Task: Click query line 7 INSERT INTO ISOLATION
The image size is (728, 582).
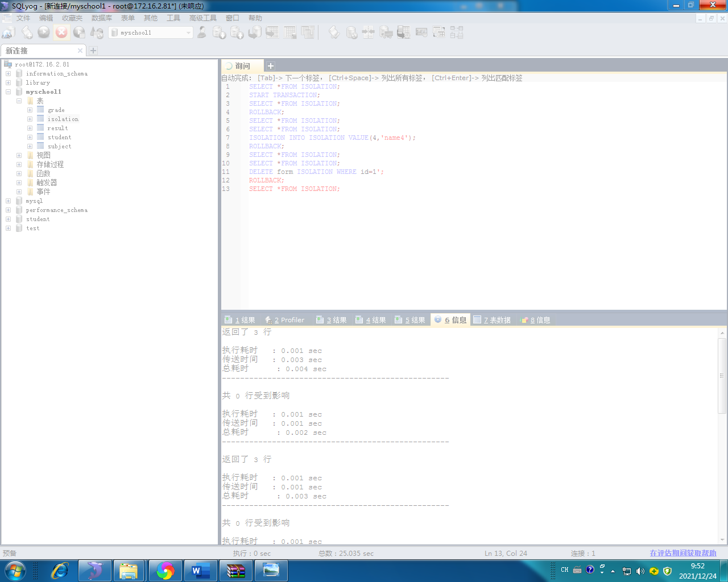Action: (333, 138)
